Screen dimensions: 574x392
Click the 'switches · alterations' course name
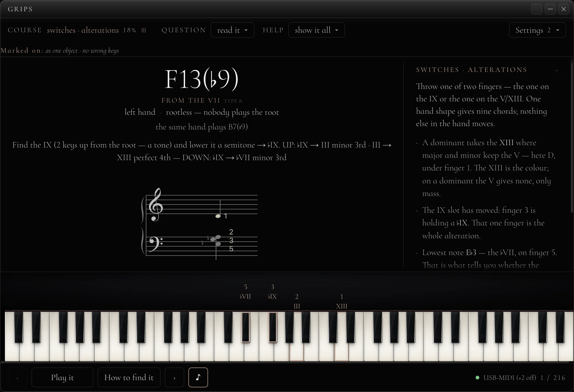click(x=83, y=30)
